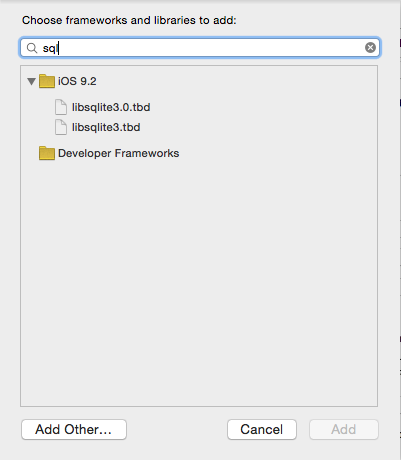Select the iOS 9.2 group label
This screenshot has height=460, width=401.
coord(77,81)
